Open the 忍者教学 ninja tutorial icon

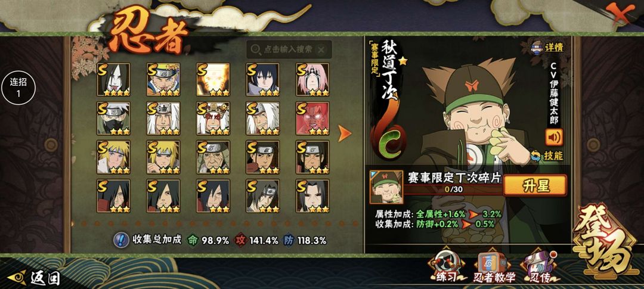point(494,267)
